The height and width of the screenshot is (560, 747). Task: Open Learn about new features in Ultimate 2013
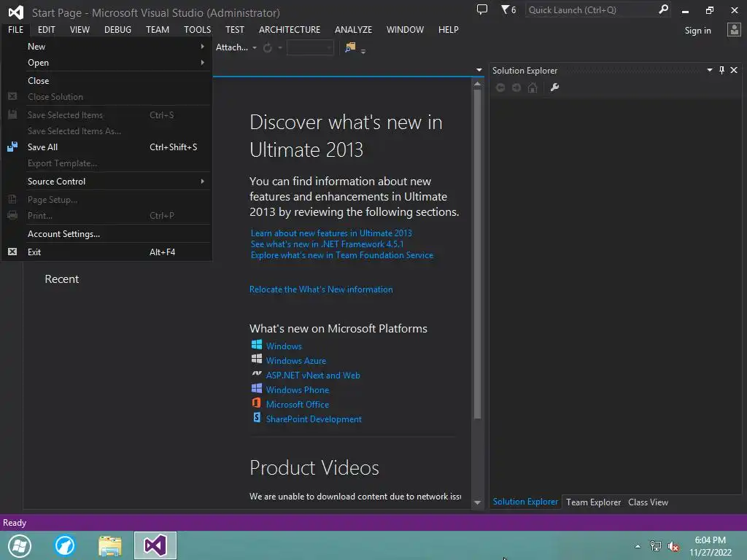tap(331, 233)
